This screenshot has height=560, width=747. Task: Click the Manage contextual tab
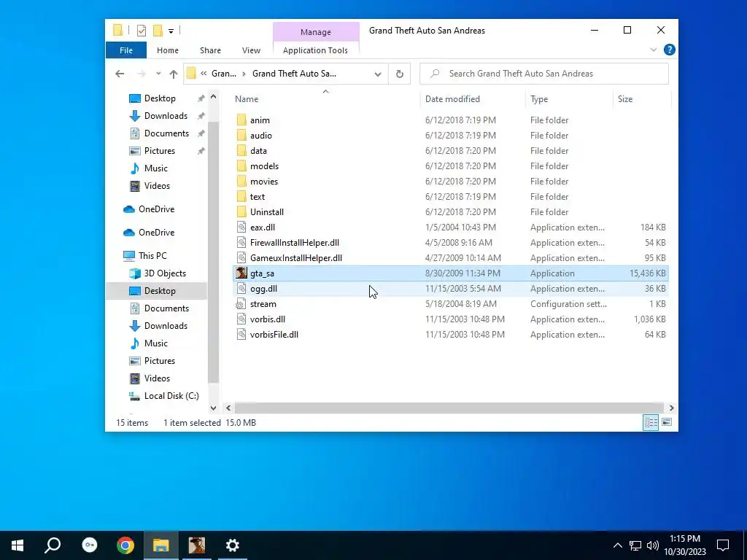316,32
